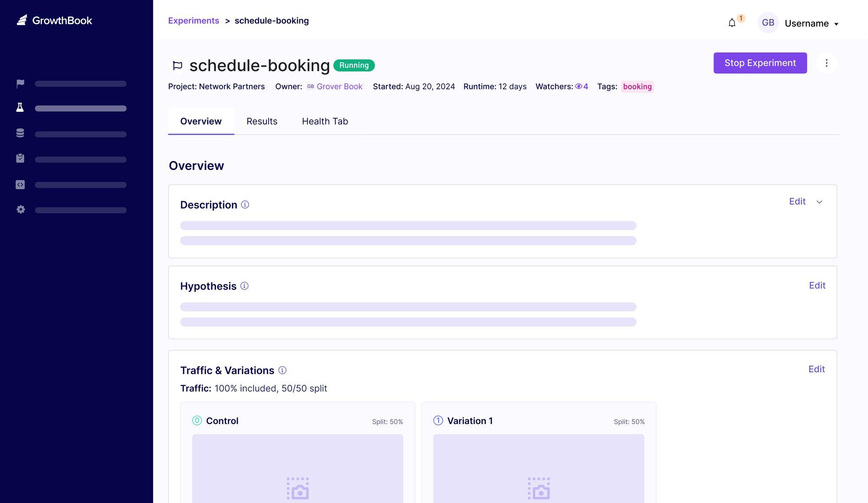Open the Username account dropdown
The height and width of the screenshot is (503, 868).
coord(811,23)
